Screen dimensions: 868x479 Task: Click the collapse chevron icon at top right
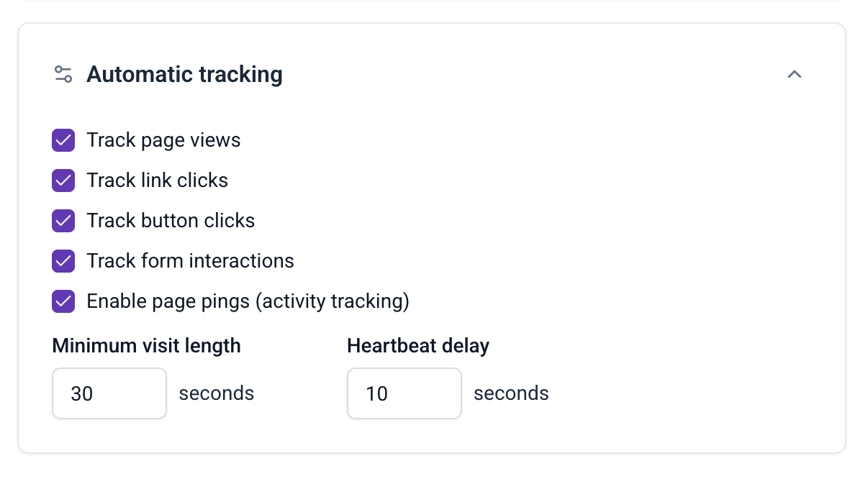(795, 74)
